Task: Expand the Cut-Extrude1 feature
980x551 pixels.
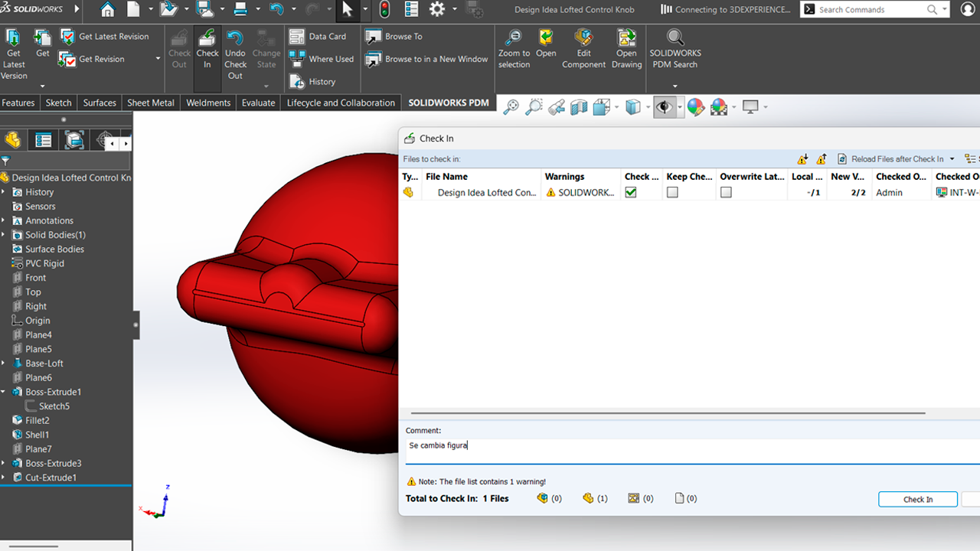Action: pyautogui.click(x=4, y=478)
